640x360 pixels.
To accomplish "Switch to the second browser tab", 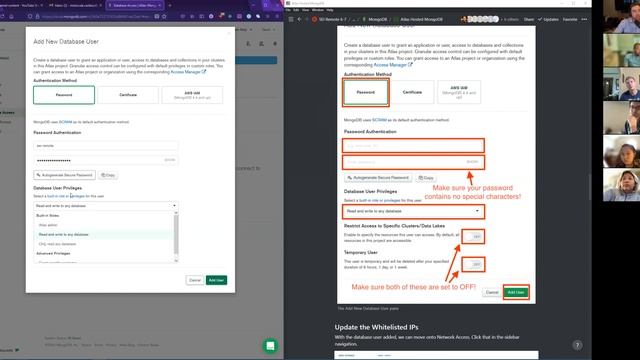I will click(x=74, y=5).
